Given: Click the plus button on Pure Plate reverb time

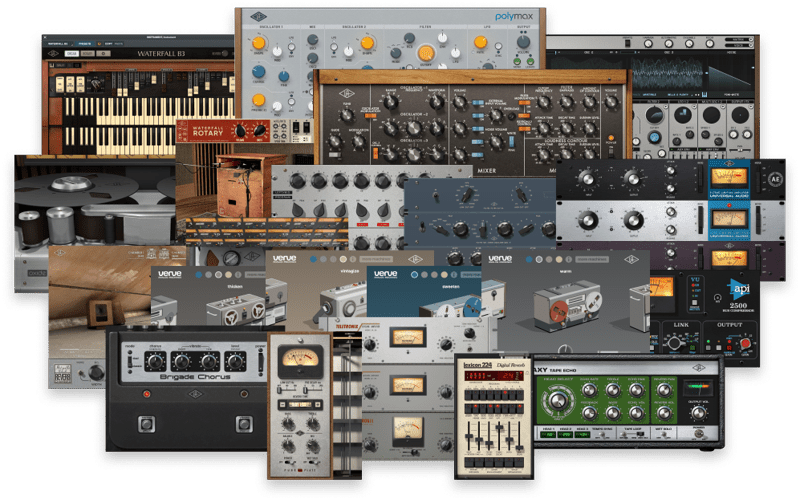Looking at the screenshot, I should click(x=317, y=405).
